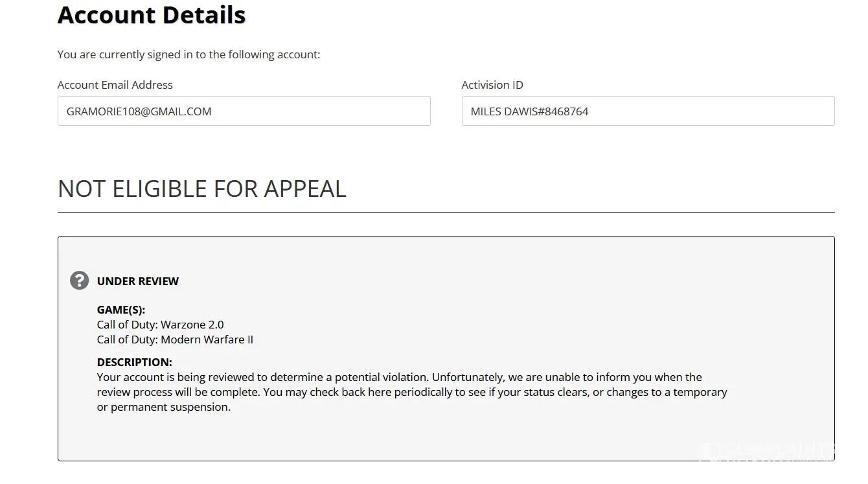Screen dimensions: 868x484
Task: Click the question mark status icon
Action: coord(79,281)
